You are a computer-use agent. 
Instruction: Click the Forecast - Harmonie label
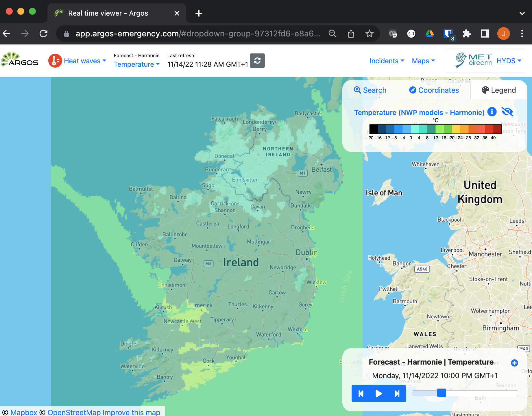coord(137,55)
